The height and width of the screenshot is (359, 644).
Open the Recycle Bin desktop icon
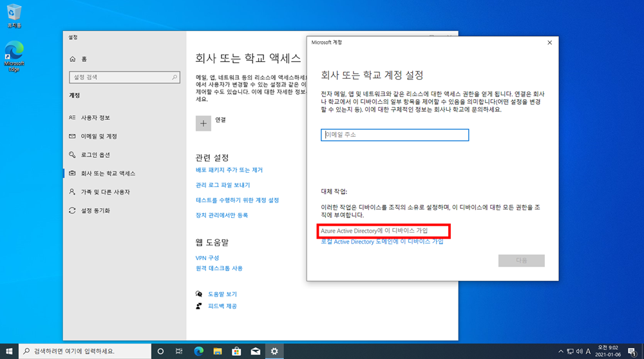[x=14, y=15]
